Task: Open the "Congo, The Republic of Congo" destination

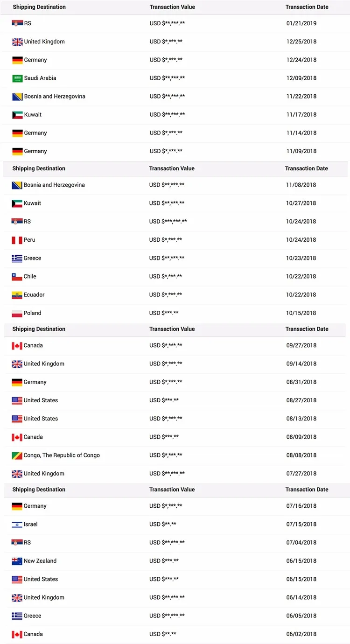Action: pos(62,455)
